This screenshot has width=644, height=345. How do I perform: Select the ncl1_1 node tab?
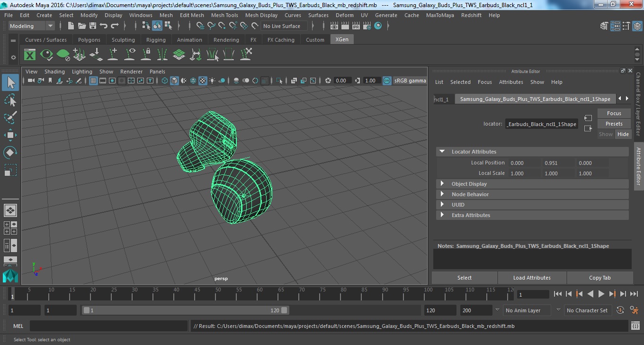[443, 99]
